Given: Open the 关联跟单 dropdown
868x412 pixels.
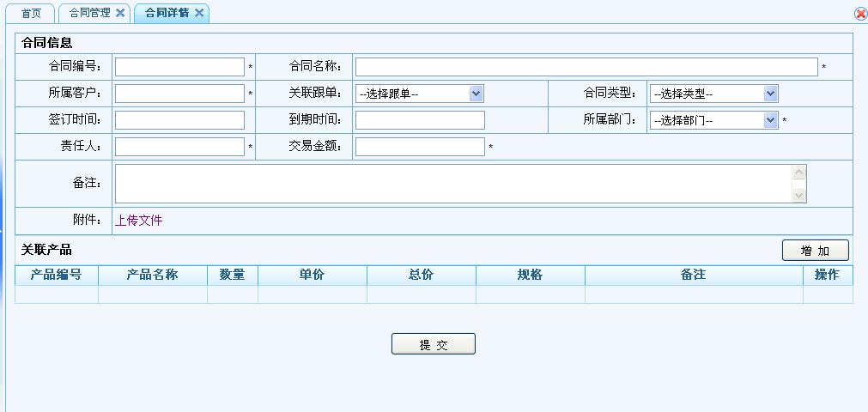Looking at the screenshot, I should click(x=420, y=94).
